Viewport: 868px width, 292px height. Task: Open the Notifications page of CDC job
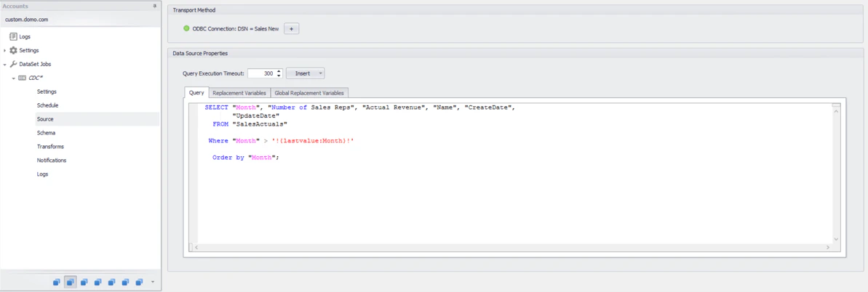click(x=52, y=161)
